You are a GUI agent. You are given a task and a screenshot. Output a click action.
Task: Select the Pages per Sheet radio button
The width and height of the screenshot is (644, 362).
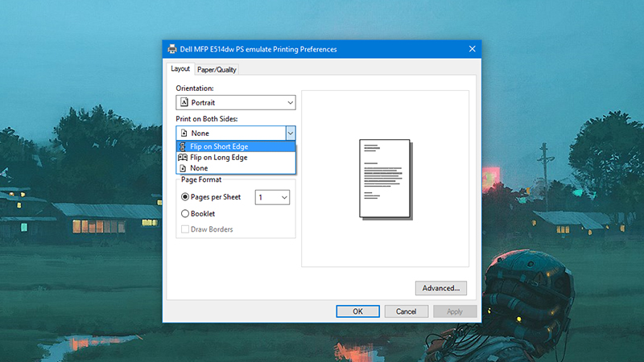[x=185, y=197]
